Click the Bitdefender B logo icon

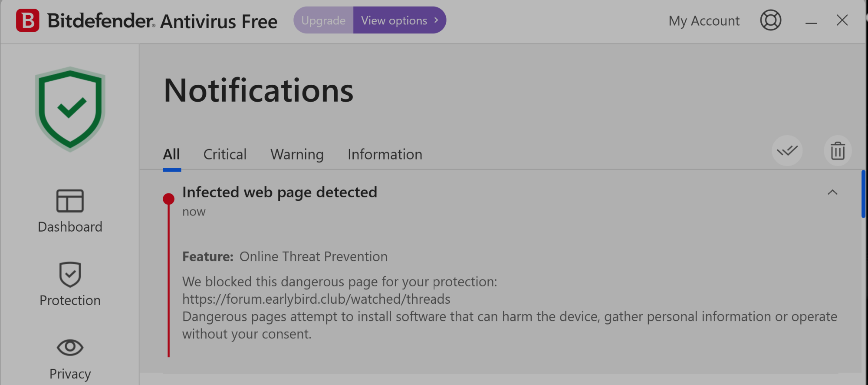(28, 20)
